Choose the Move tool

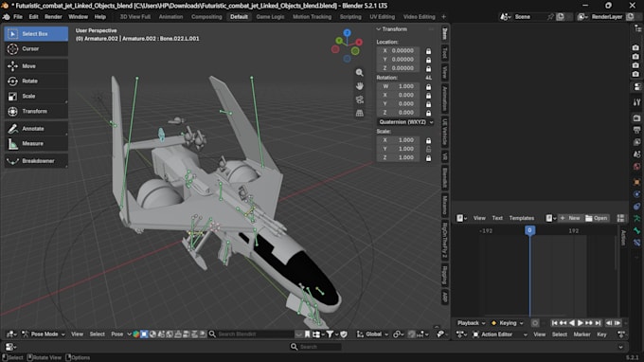click(x=36, y=66)
